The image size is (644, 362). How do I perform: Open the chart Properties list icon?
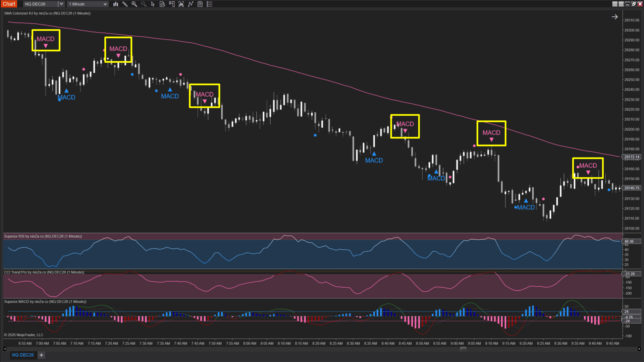(x=209, y=4)
